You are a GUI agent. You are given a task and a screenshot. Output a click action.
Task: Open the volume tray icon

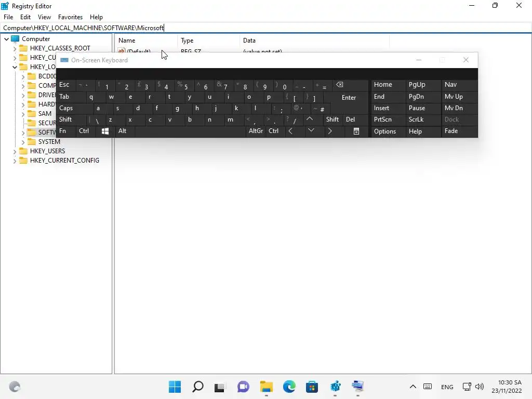(x=480, y=387)
